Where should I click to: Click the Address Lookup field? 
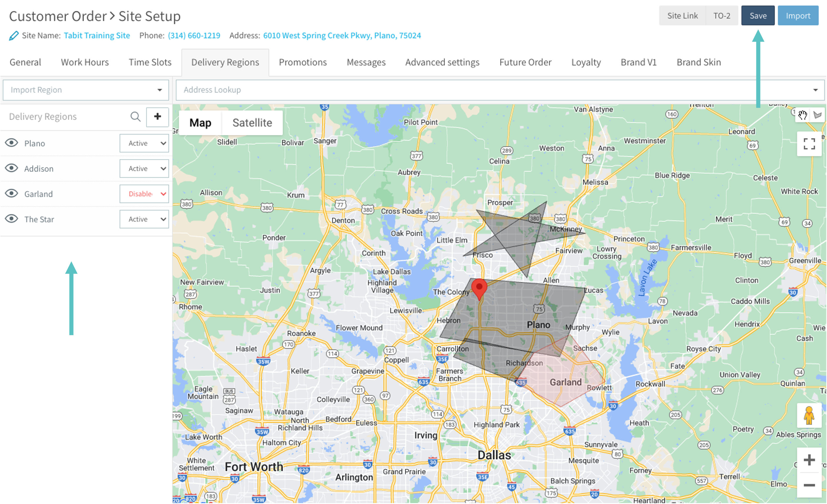coord(497,90)
